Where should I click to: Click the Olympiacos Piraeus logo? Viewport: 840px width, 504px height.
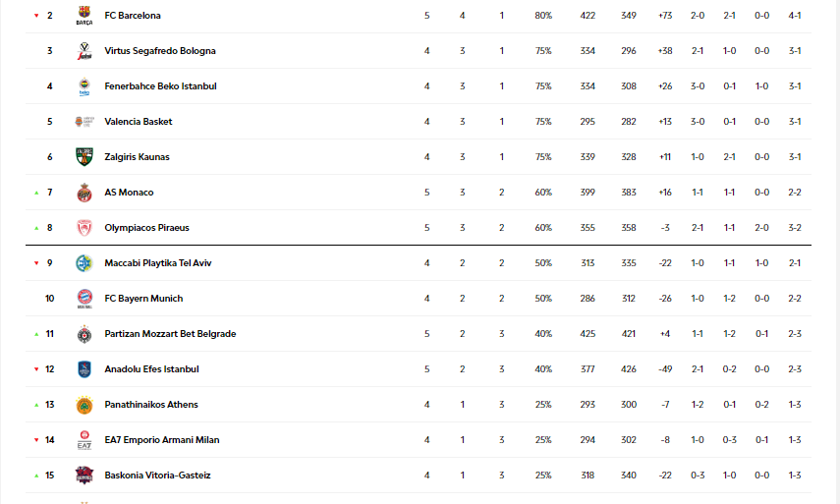click(x=84, y=228)
